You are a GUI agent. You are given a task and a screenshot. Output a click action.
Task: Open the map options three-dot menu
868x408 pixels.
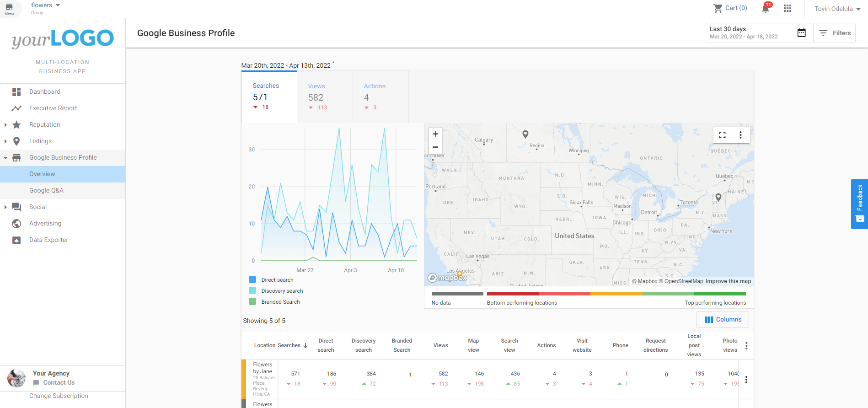pyautogui.click(x=740, y=135)
